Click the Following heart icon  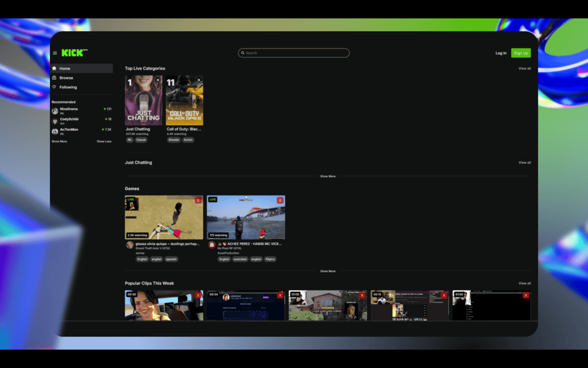pos(54,87)
